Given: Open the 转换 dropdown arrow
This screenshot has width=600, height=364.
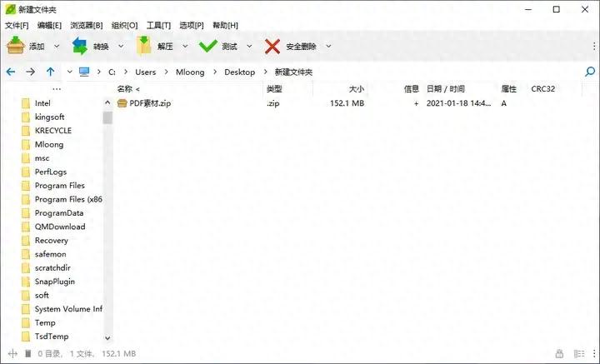Looking at the screenshot, I should click(x=121, y=47).
